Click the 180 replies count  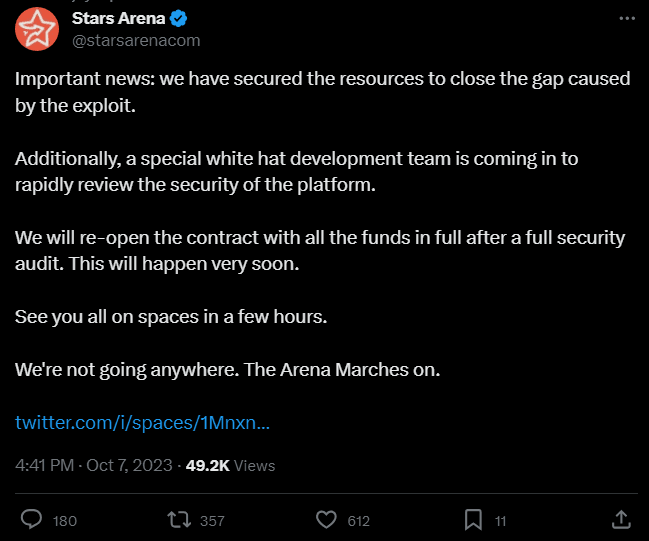(x=65, y=521)
